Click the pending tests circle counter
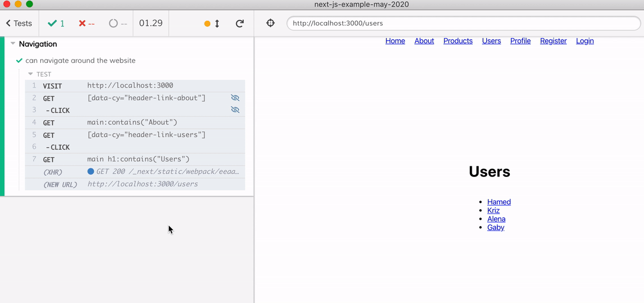The image size is (644, 303). pyautogui.click(x=118, y=24)
